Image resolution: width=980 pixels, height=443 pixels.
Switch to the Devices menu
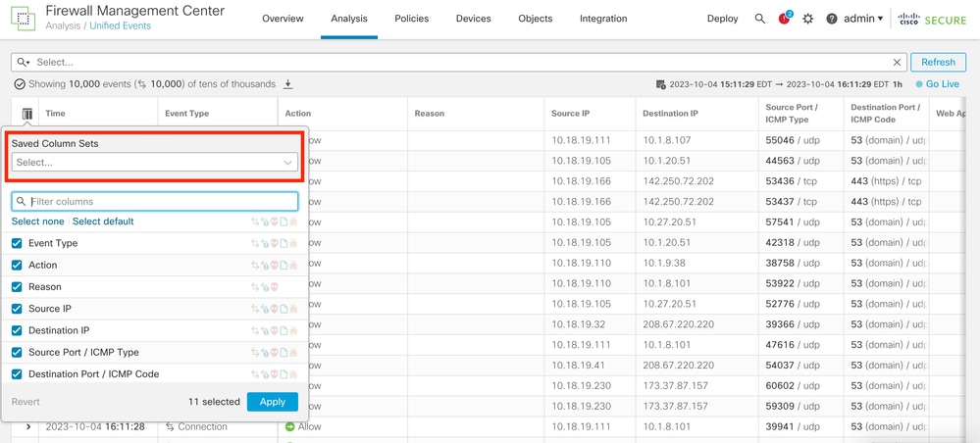[473, 19]
